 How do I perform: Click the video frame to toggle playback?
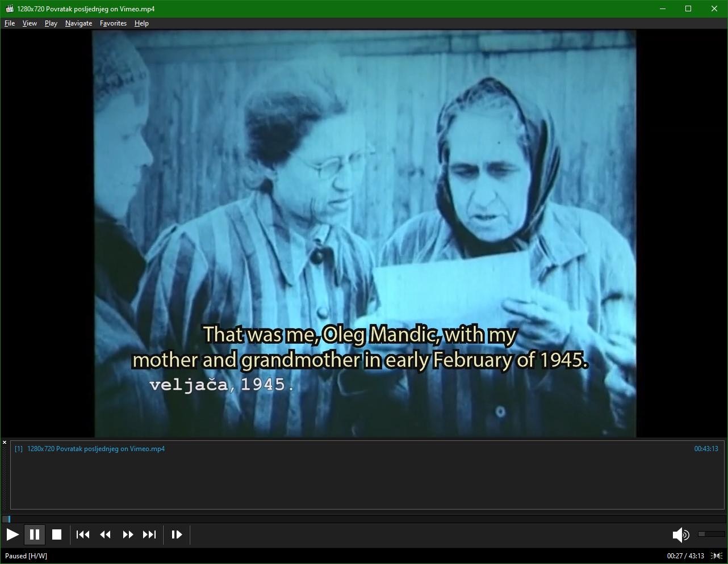point(364,233)
